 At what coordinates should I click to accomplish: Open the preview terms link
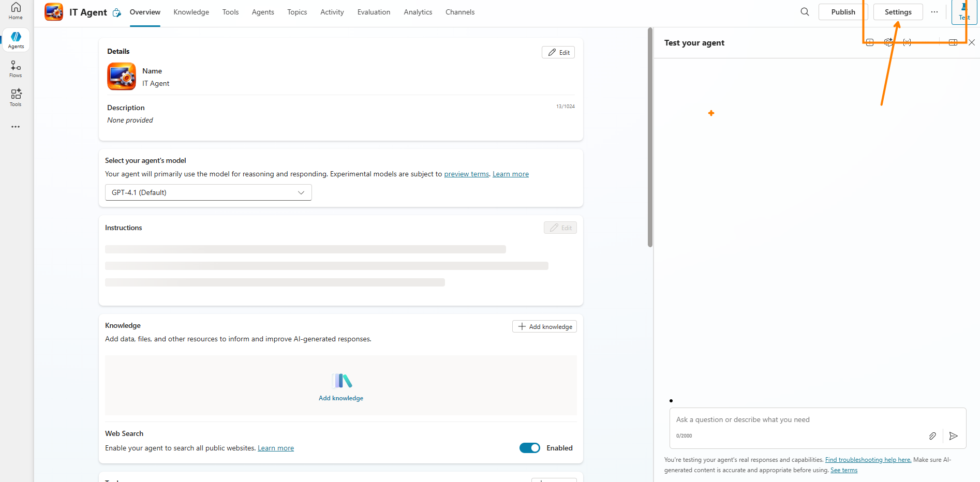point(466,174)
